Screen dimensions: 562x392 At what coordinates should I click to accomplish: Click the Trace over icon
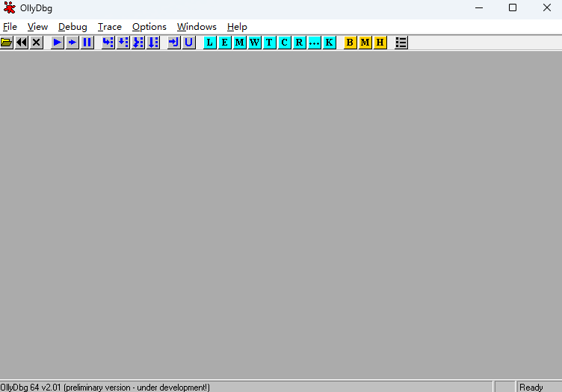tap(153, 43)
